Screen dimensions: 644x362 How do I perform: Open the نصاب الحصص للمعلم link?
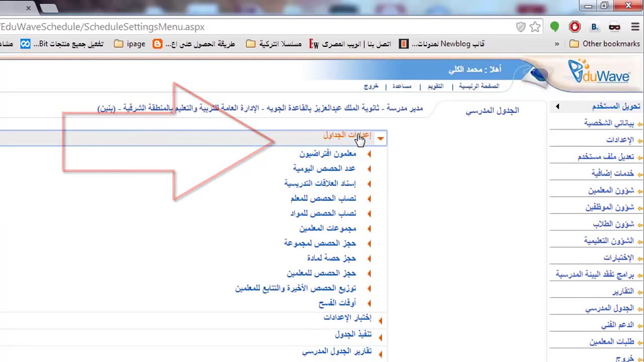323,198
